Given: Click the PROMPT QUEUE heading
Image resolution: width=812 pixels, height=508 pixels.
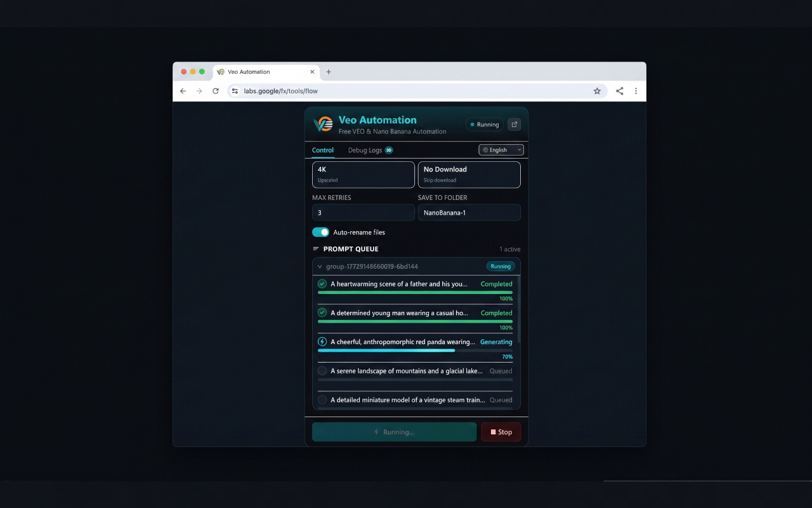Looking at the screenshot, I should [351, 249].
